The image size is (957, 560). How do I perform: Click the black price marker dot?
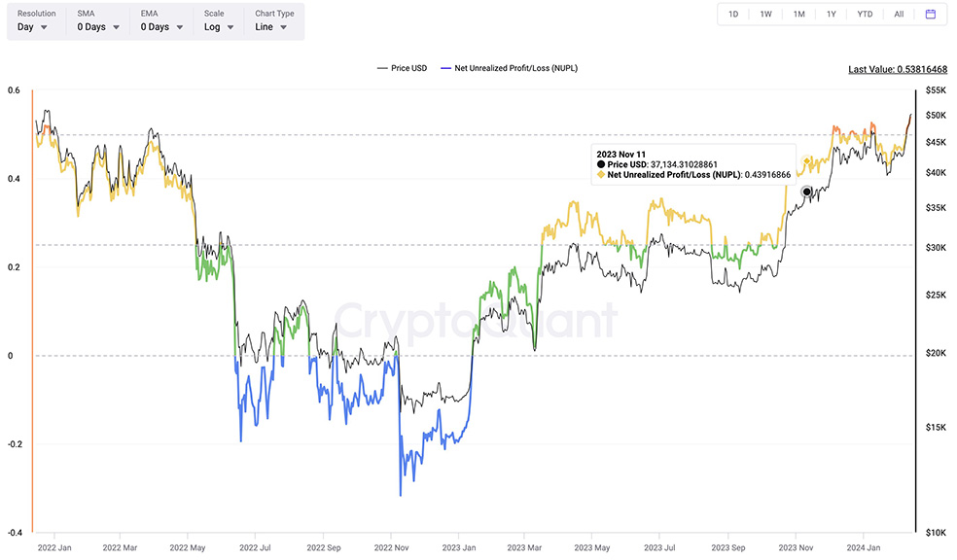[x=806, y=192]
